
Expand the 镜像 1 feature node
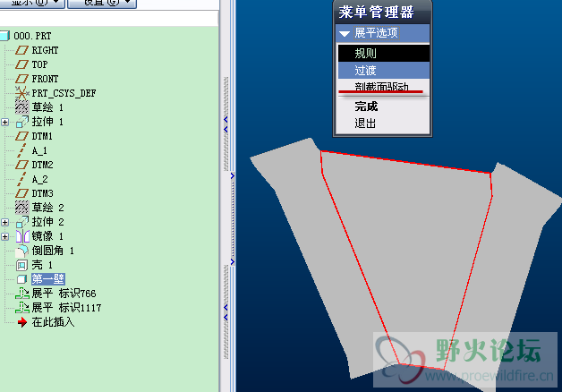click(x=4, y=237)
